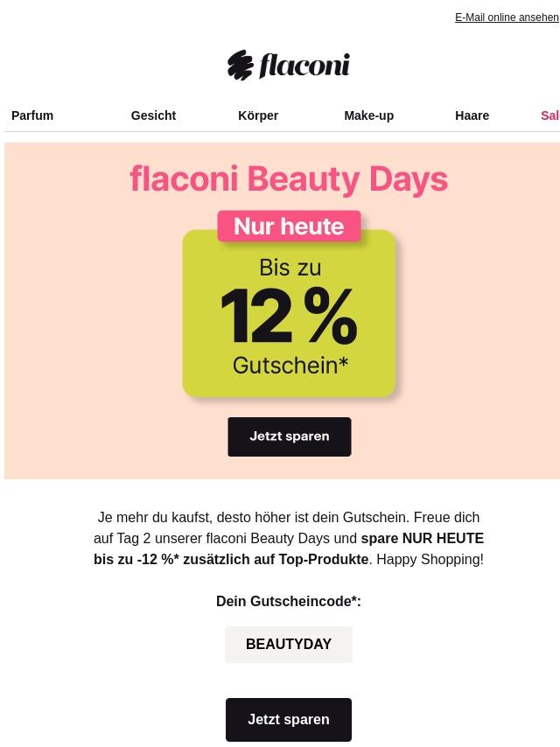Go to the Gesicht category

153,115
